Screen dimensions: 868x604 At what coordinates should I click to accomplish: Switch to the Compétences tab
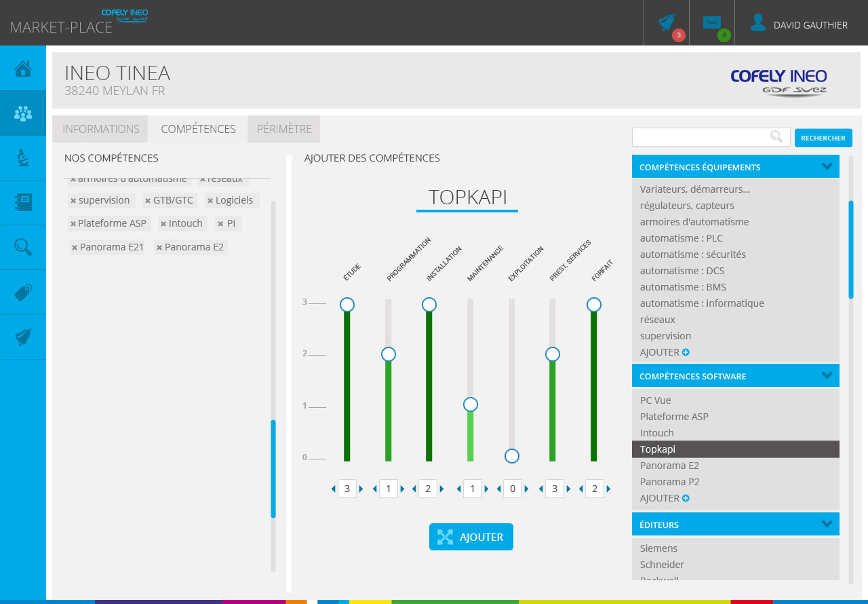(x=198, y=129)
